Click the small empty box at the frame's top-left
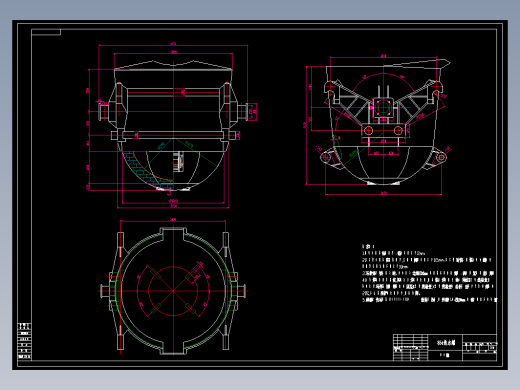The height and width of the screenshot is (390, 520). (x=46, y=32)
